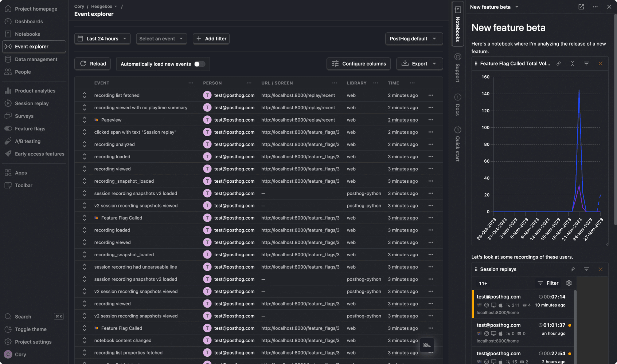Screen dimensions: 617x364
Task: Open the Last 24 hours date dropdown
Action: 102,39
